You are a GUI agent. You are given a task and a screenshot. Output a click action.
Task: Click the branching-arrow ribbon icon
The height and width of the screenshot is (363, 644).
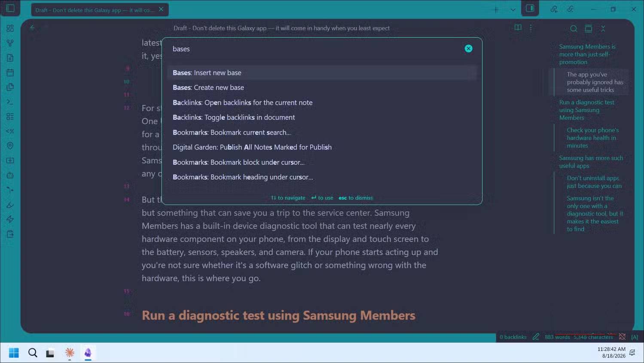10,190
